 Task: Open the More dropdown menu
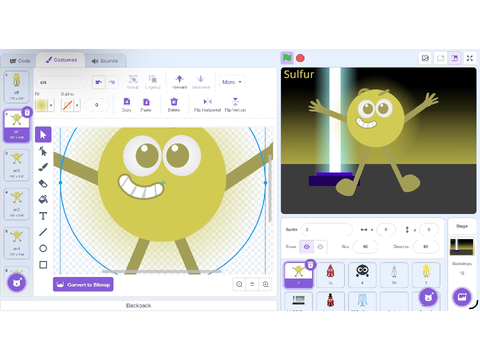(232, 82)
